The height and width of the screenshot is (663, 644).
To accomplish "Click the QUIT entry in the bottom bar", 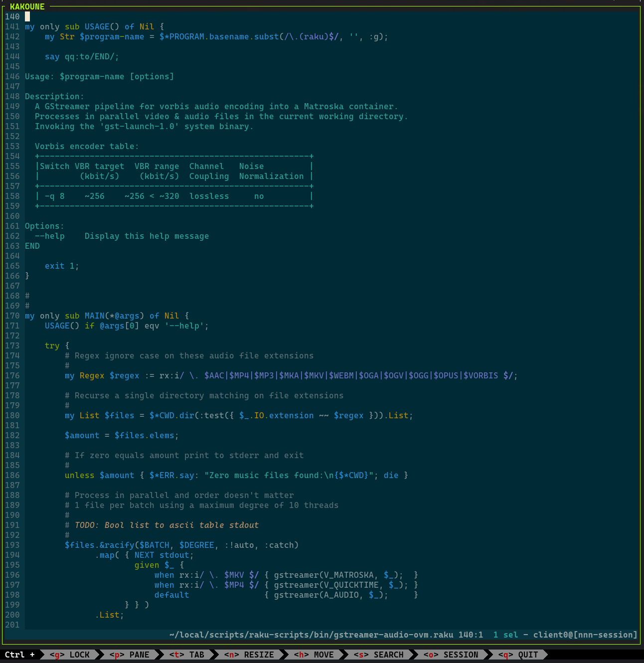I will (x=518, y=655).
